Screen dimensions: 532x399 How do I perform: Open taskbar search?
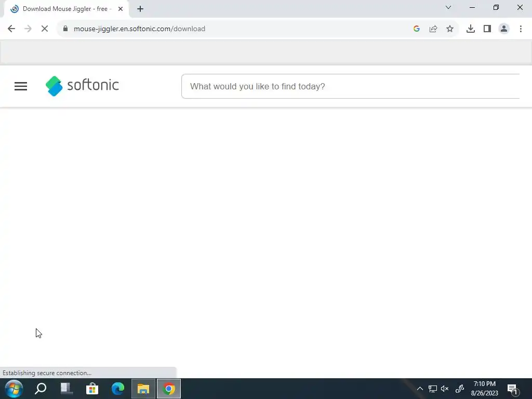(41, 389)
